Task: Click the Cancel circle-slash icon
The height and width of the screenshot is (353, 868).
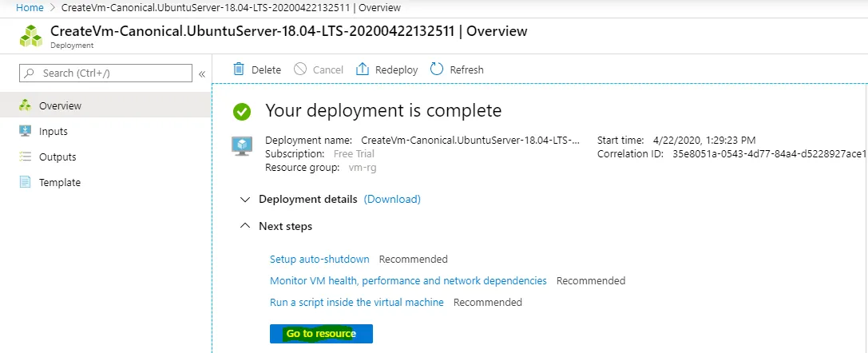Action: coord(300,69)
